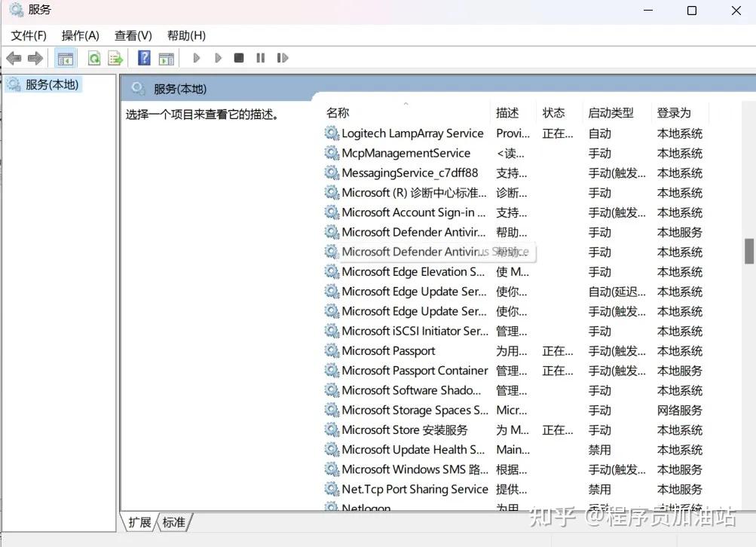Switch to the 扩展 tab
This screenshot has height=547, width=756.
140,522
